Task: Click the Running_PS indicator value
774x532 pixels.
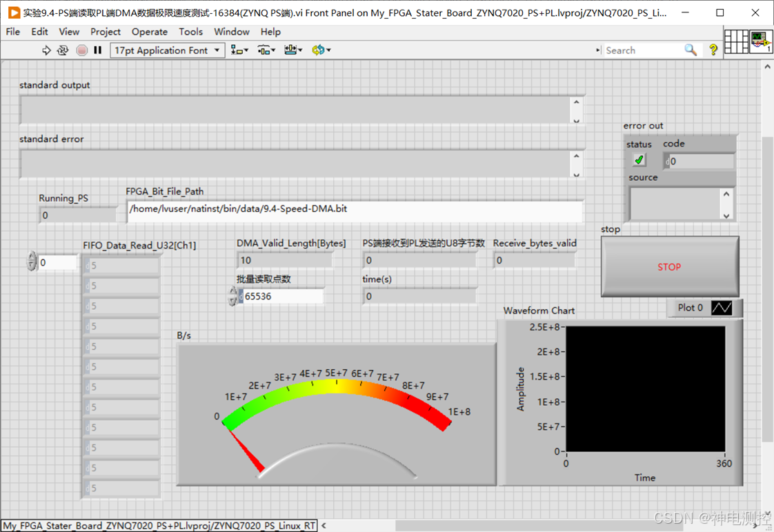Action: point(77,215)
